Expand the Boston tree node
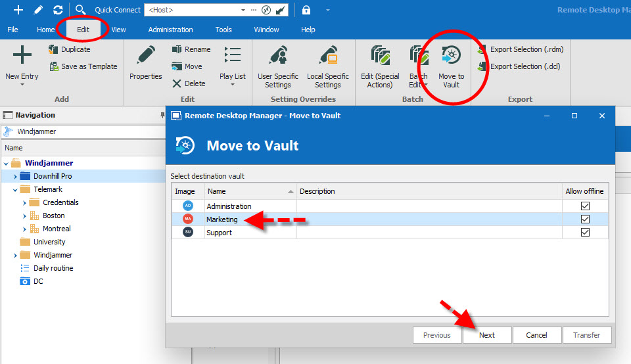The image size is (631, 364). pyautogui.click(x=24, y=216)
